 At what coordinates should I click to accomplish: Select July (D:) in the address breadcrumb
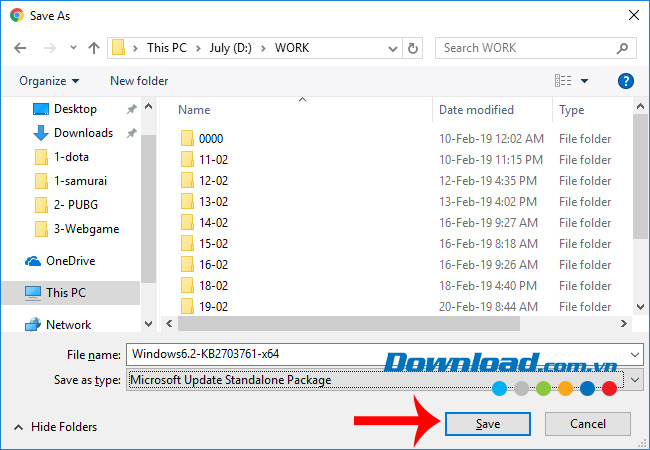[230, 48]
